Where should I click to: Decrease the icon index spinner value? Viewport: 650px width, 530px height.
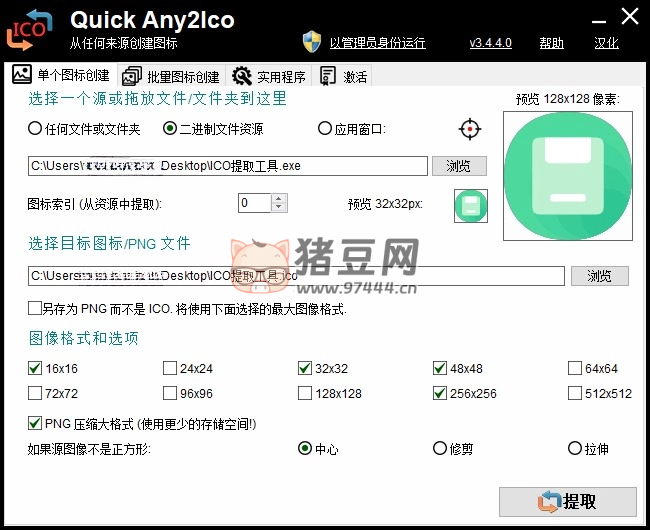(279, 208)
